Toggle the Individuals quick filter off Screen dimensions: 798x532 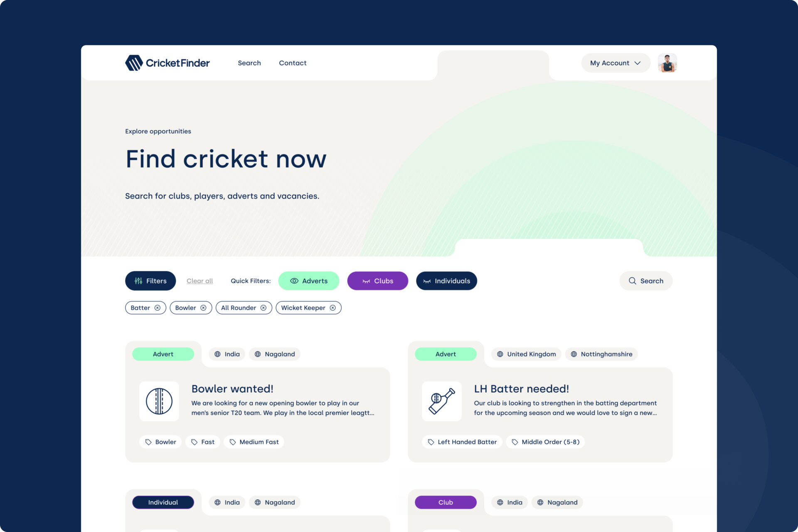[x=446, y=280]
